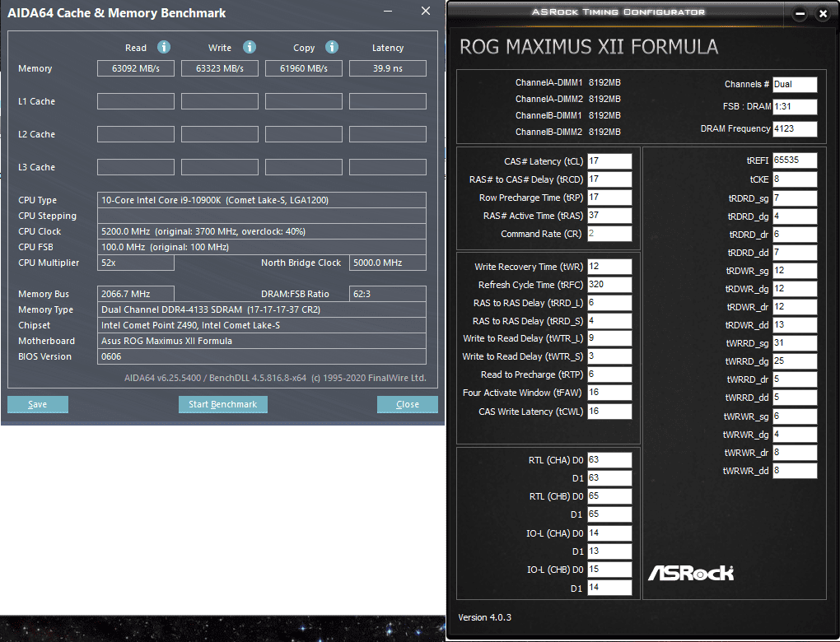This screenshot has height=642, width=840.
Task: Click the Motherboard field Asus ROG Maximus
Action: coord(261,341)
